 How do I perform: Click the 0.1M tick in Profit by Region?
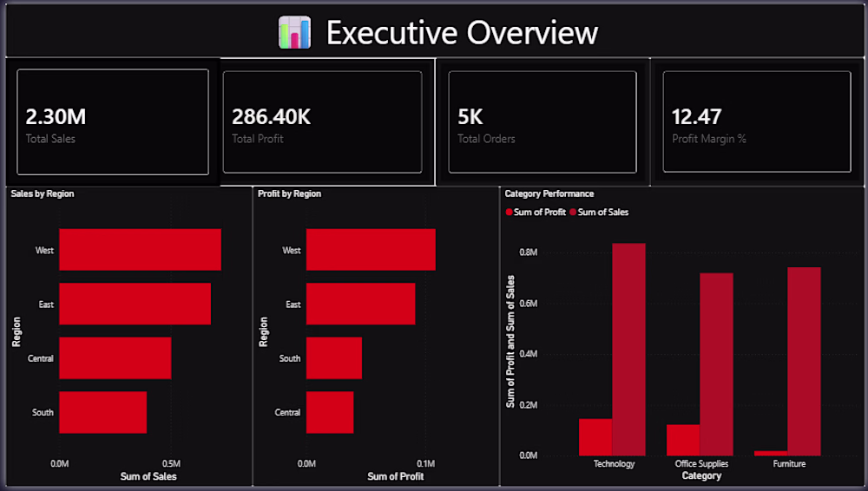(x=425, y=464)
